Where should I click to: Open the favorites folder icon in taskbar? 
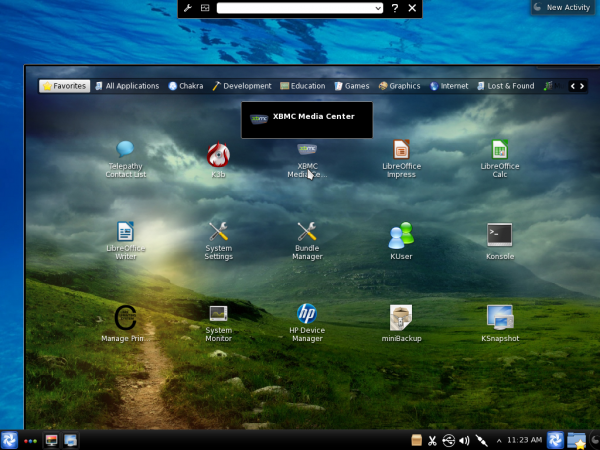576,440
